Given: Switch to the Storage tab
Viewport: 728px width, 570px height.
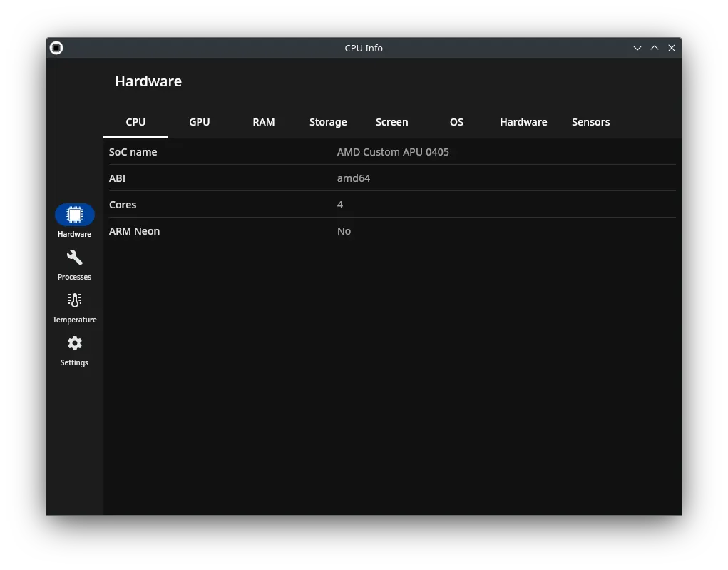Looking at the screenshot, I should (328, 122).
